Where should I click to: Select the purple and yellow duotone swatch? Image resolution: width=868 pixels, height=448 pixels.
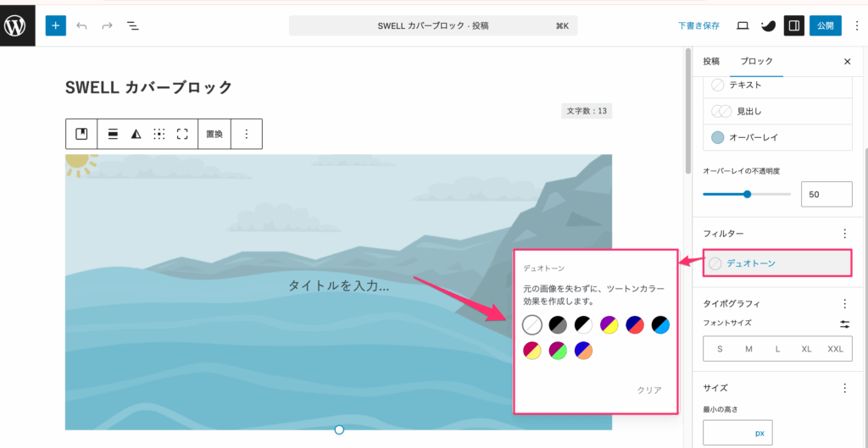point(609,324)
